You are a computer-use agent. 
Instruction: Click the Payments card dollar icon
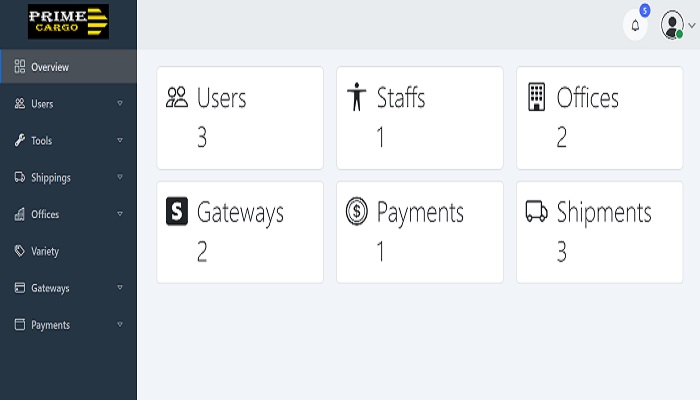[356, 211]
